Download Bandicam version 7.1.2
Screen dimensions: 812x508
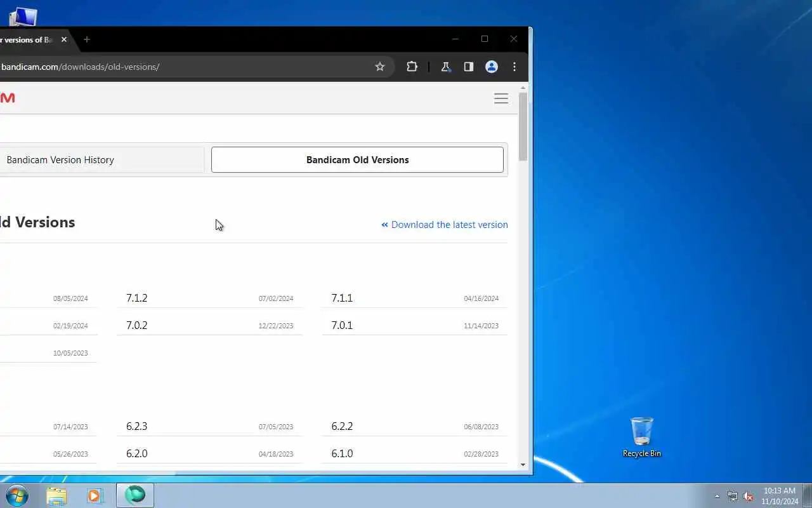pos(137,298)
